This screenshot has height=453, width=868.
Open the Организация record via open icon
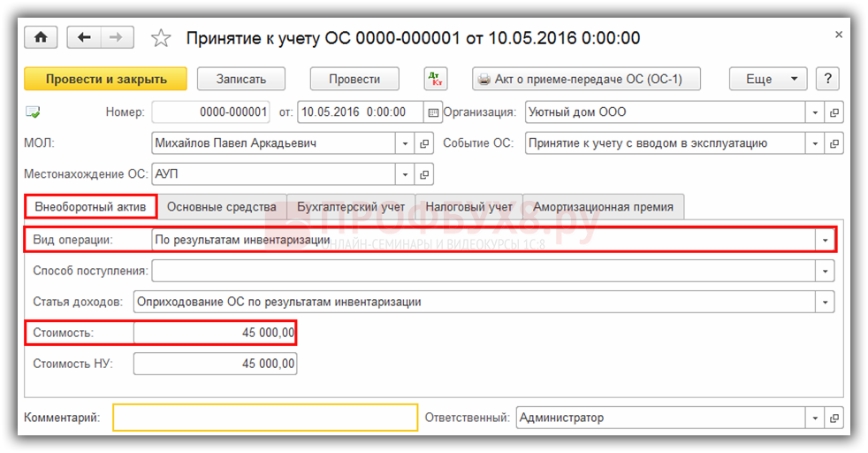(834, 112)
